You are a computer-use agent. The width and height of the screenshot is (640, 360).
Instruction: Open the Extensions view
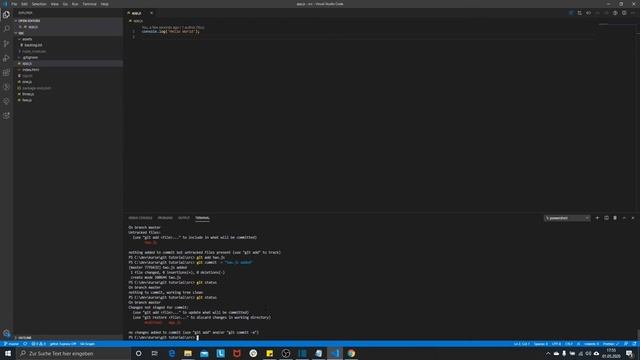(x=6, y=72)
